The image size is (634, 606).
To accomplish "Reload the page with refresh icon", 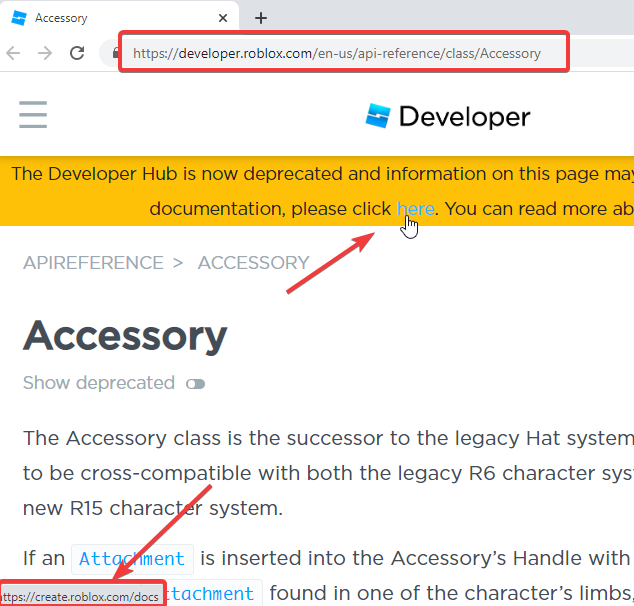I will 77,53.
